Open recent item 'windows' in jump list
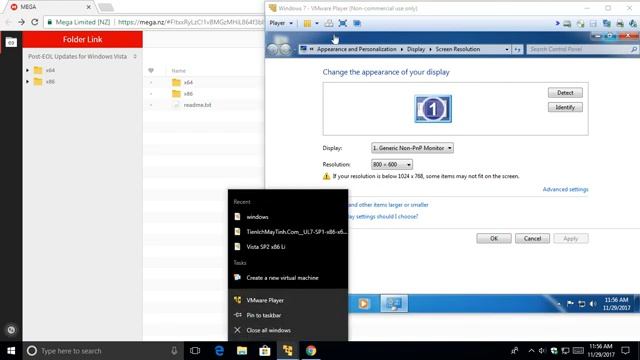Image resolution: width=640 pixels, height=360 pixels. click(x=288, y=217)
